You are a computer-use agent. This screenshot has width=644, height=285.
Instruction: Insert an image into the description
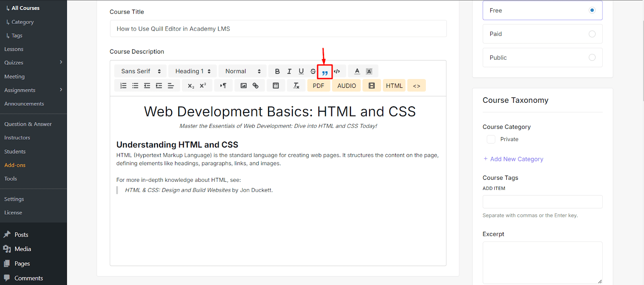pyautogui.click(x=244, y=85)
